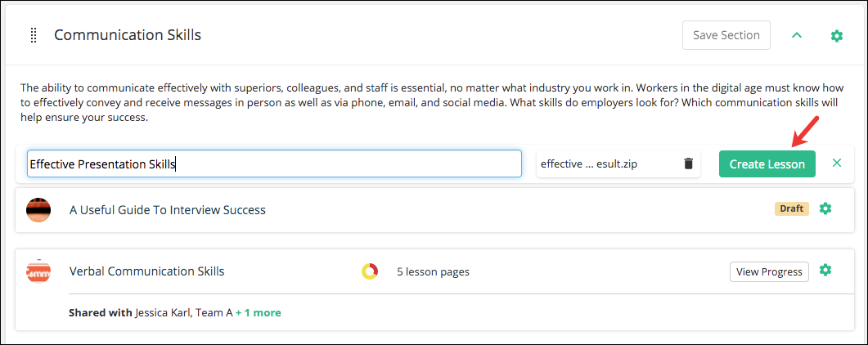The width and height of the screenshot is (868, 345).
Task: Click the 5 lesson pages label
Action: pyautogui.click(x=433, y=271)
